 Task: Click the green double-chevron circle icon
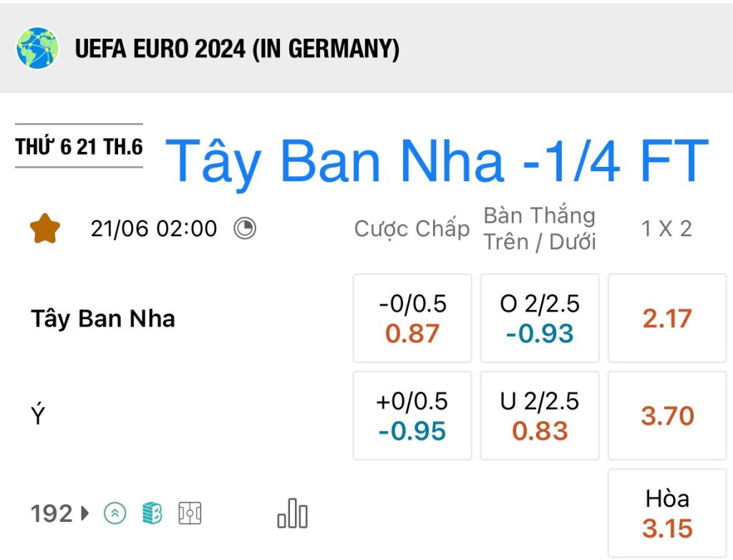(x=115, y=513)
